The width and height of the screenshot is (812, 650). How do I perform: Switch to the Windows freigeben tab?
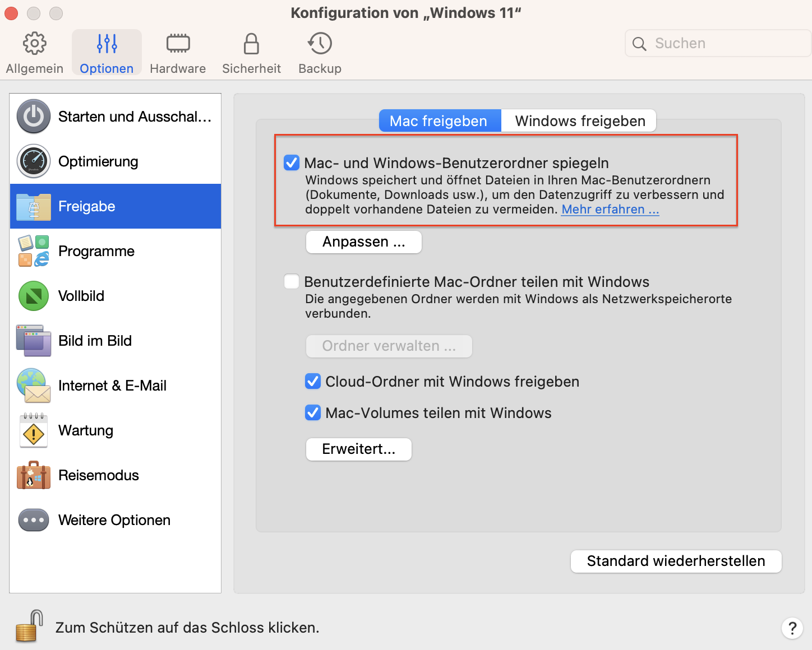pos(579,121)
